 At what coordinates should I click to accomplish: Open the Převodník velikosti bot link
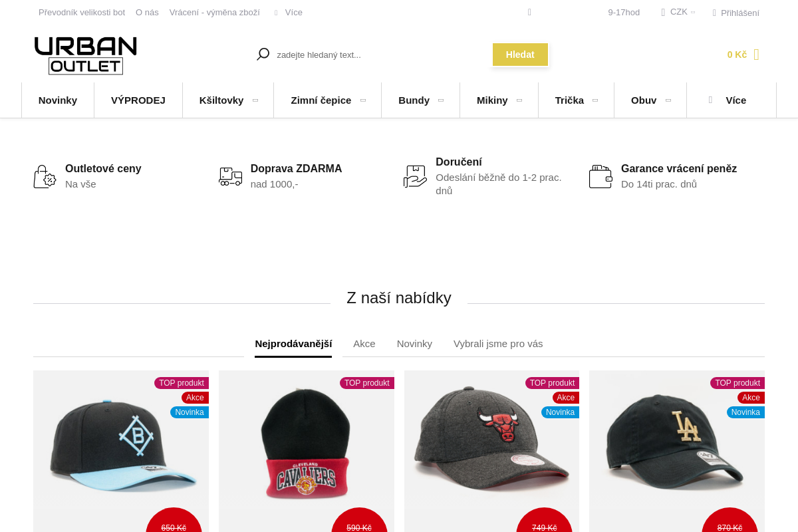tap(82, 13)
